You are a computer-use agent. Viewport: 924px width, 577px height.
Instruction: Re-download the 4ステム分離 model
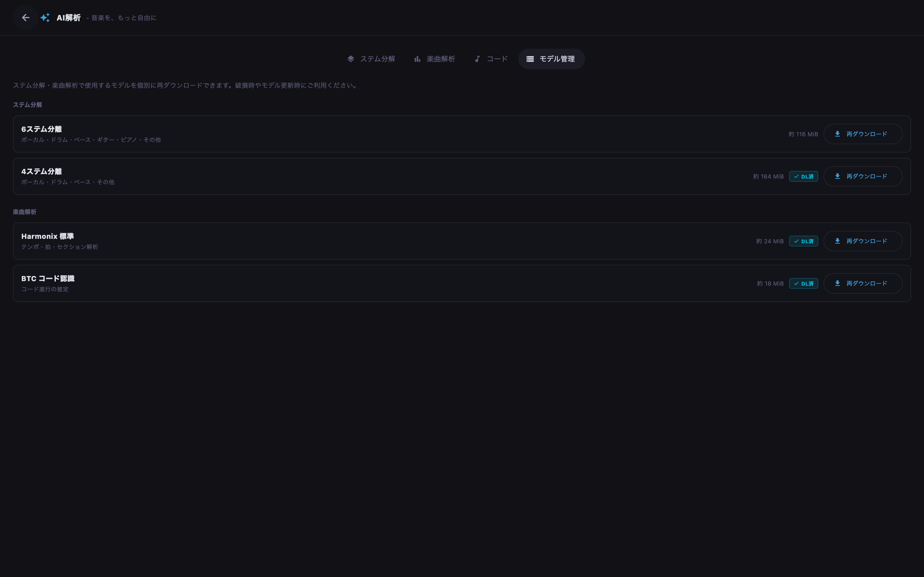[x=863, y=176]
